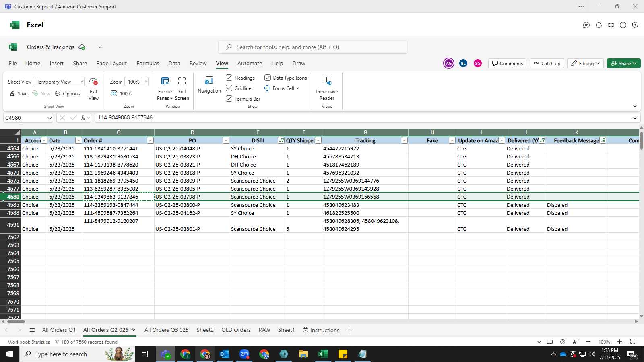Open the info icon in header
The image size is (644, 362).
click(x=623, y=25)
